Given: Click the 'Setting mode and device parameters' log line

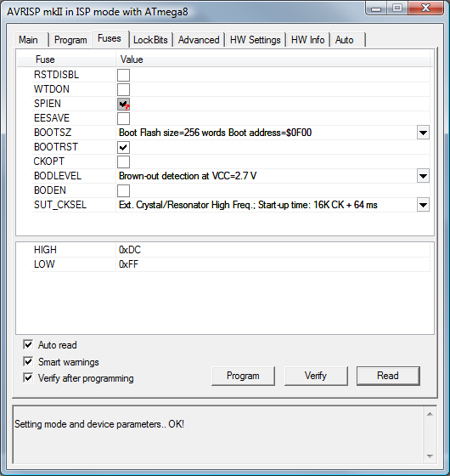Looking at the screenshot, I should click(x=99, y=424).
